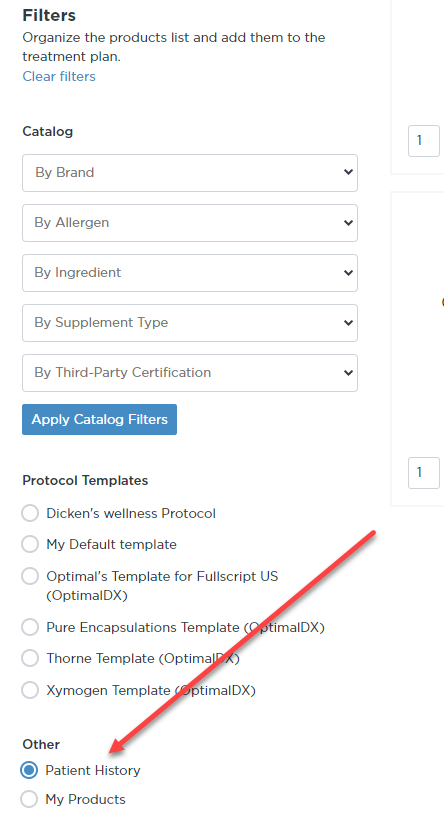
Task: Select Optimal's Template for Fullscript US
Action: 30,576
